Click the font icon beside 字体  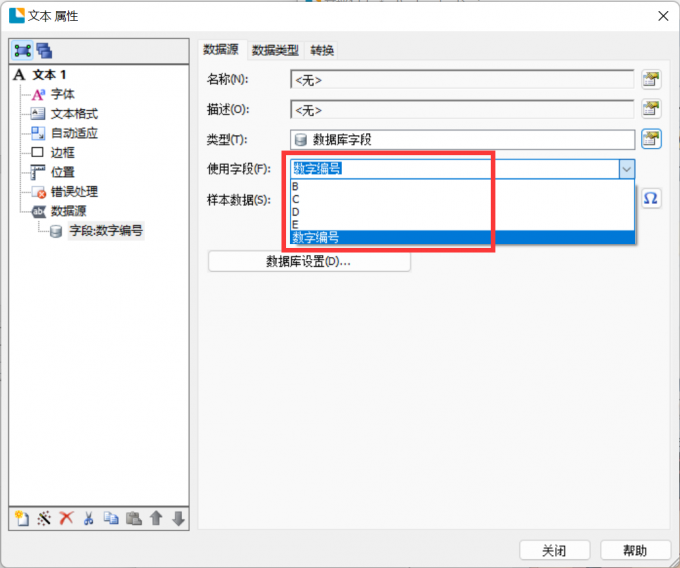pyautogui.click(x=38, y=94)
